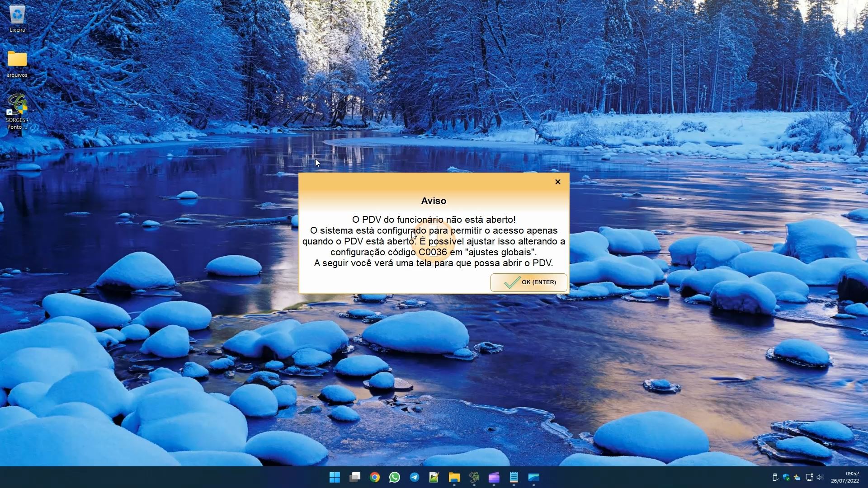Open WhatsApp from taskbar
The height and width of the screenshot is (488, 868).
pyautogui.click(x=395, y=477)
